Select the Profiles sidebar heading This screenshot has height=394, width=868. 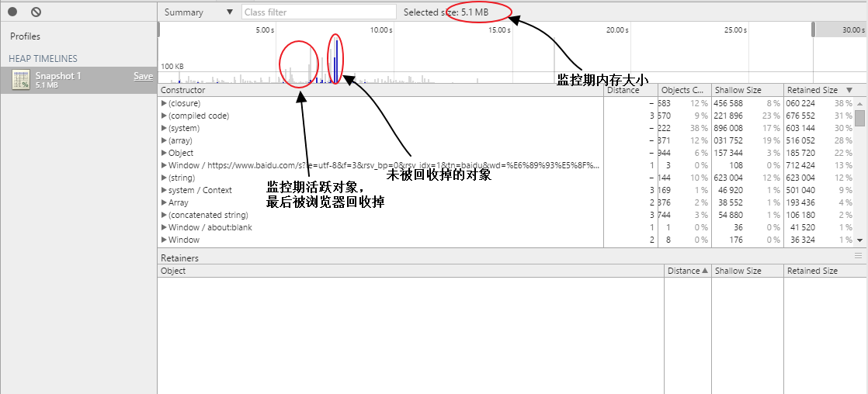(26, 36)
